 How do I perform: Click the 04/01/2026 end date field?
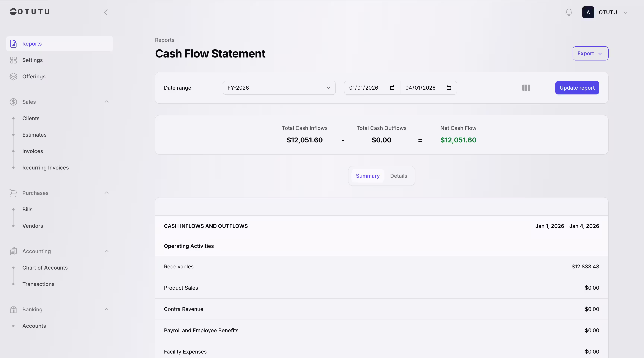pyautogui.click(x=420, y=88)
